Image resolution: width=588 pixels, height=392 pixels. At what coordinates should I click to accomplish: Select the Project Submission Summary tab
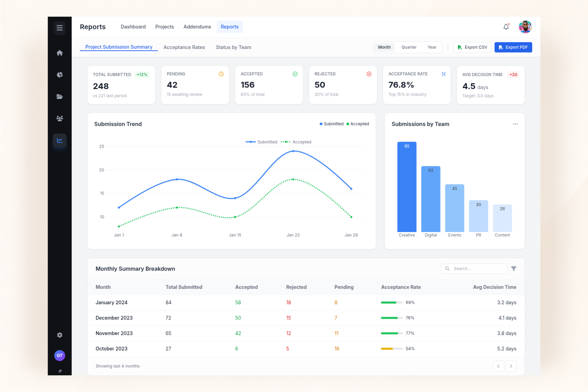point(119,47)
